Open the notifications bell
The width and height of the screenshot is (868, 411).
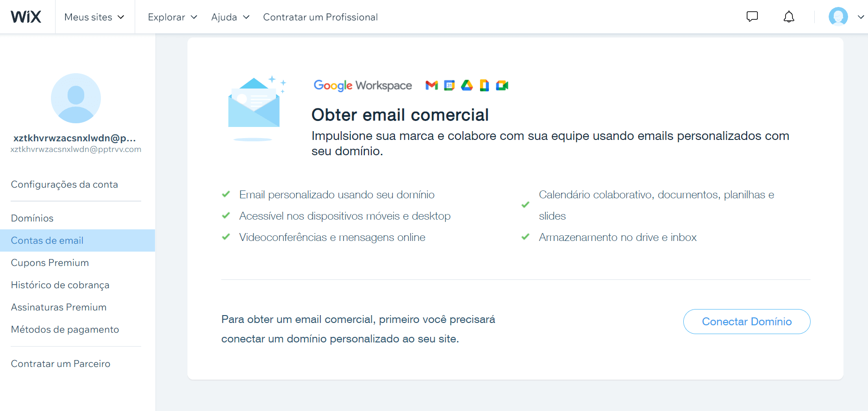[x=789, y=17]
